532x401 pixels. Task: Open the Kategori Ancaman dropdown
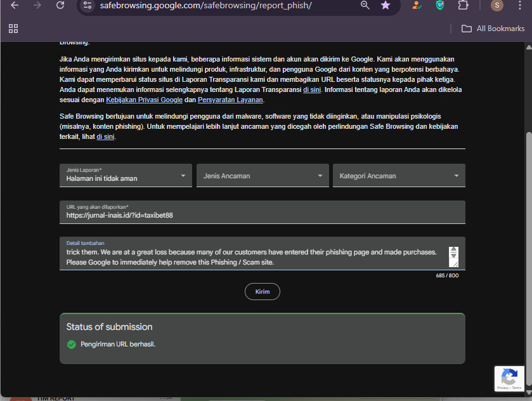coord(399,176)
